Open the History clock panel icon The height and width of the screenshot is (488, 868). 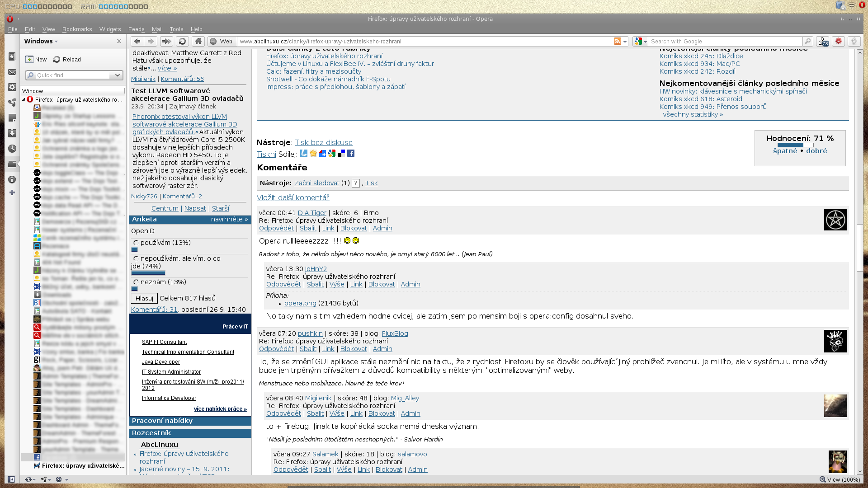click(12, 149)
